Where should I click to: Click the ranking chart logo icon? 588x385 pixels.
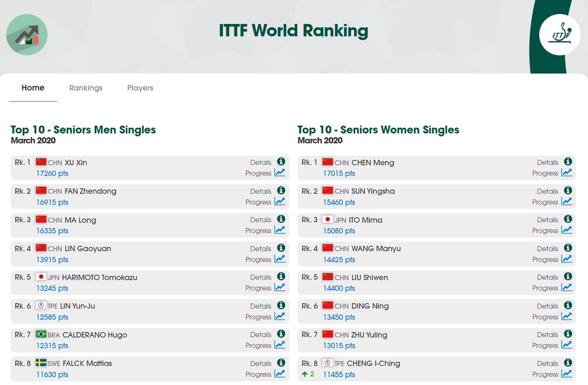[x=27, y=35]
